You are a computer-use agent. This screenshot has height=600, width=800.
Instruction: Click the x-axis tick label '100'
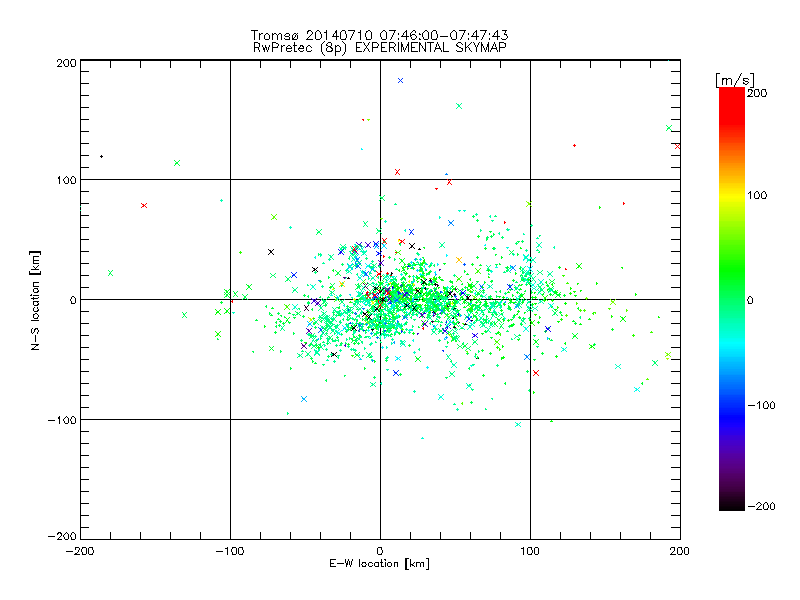point(530,551)
